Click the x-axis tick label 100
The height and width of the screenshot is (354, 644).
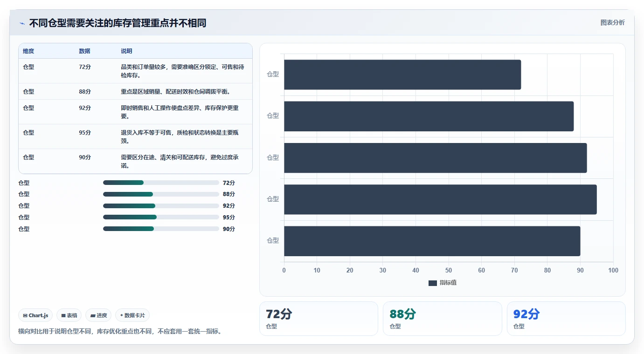(x=613, y=271)
